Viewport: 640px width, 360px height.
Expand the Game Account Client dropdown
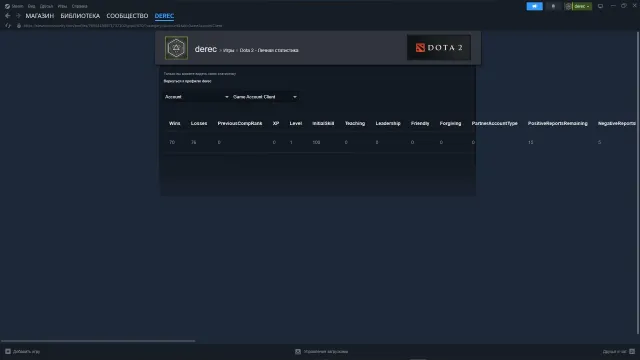[264, 97]
